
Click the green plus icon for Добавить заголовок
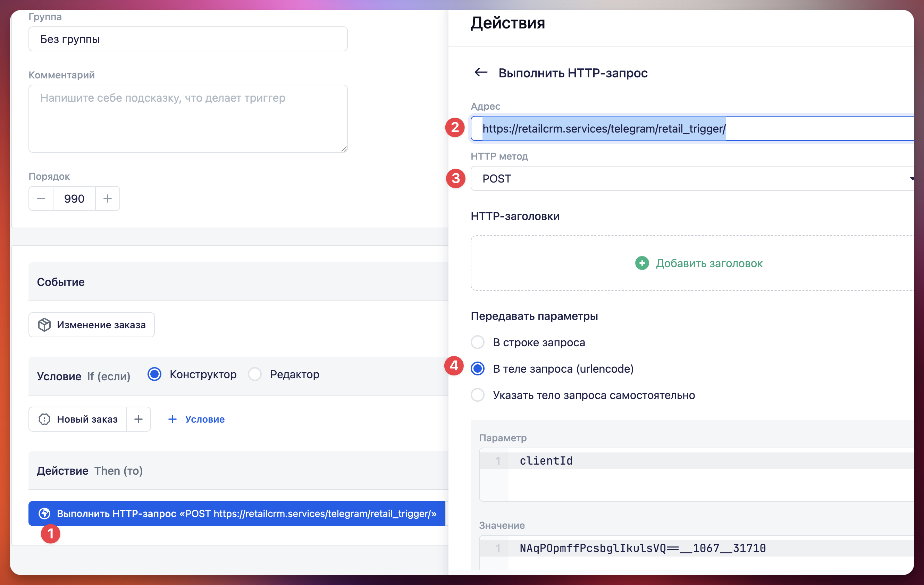coord(641,263)
